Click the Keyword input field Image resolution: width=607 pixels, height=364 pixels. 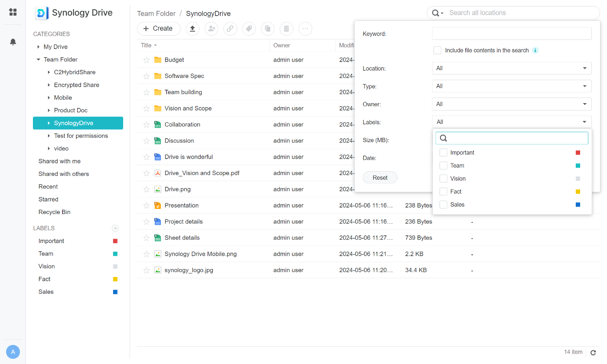point(512,33)
